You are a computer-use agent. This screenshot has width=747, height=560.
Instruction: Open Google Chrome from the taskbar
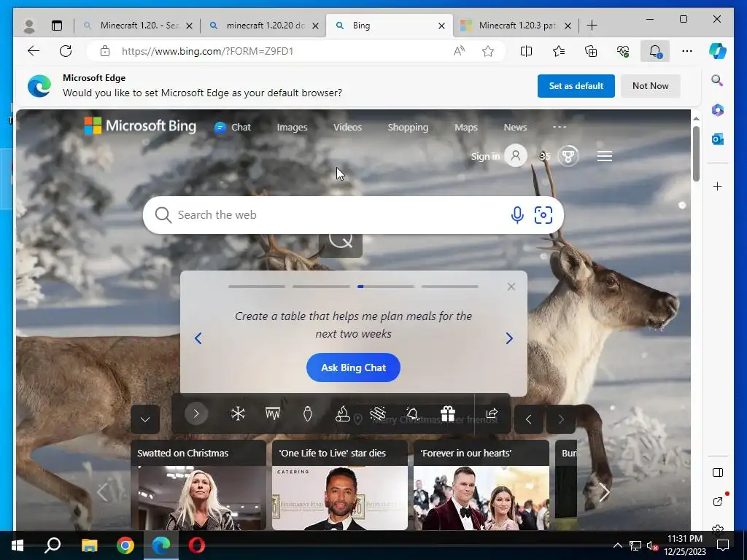tap(125, 545)
